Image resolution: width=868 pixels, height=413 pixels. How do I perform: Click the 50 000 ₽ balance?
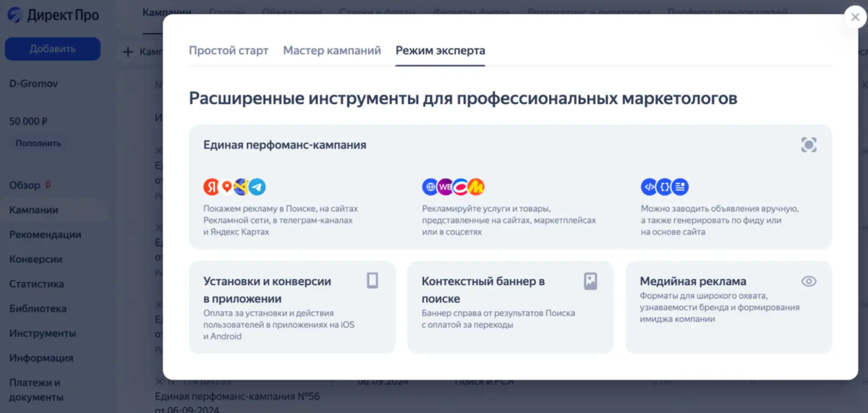point(29,122)
